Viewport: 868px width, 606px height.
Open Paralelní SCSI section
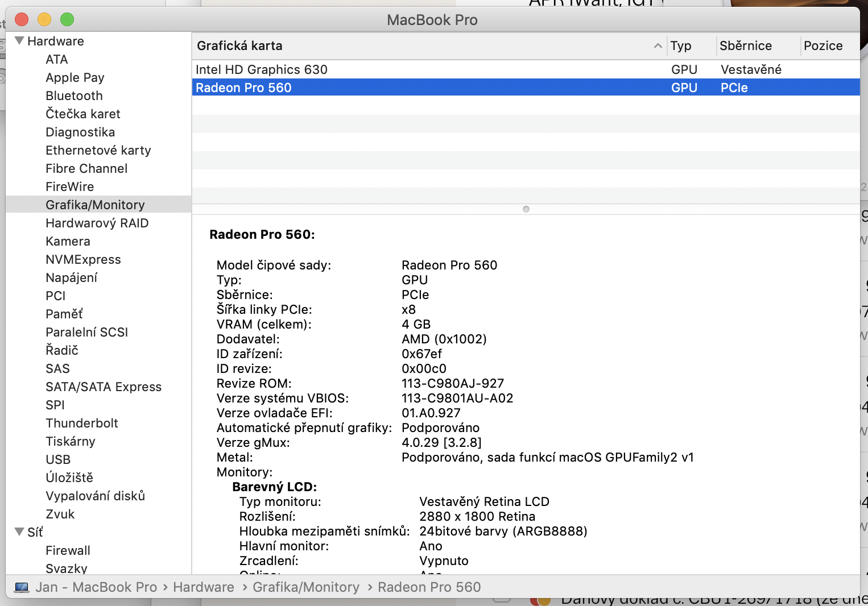tap(87, 332)
